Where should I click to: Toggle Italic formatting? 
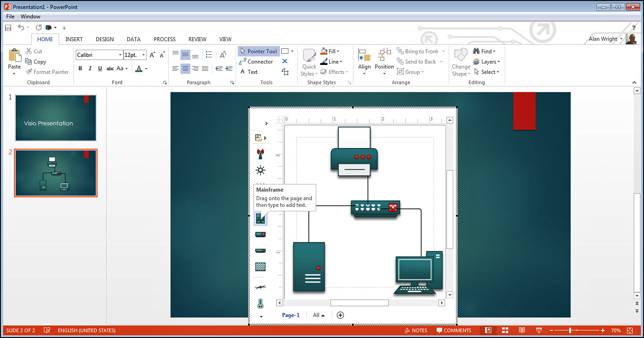90,68
